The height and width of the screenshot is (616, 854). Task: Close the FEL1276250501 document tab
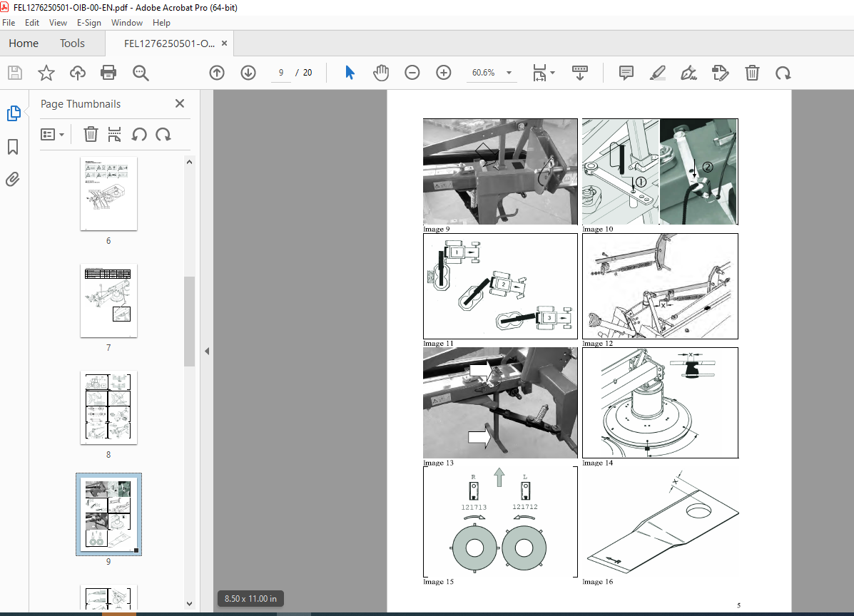click(x=225, y=43)
